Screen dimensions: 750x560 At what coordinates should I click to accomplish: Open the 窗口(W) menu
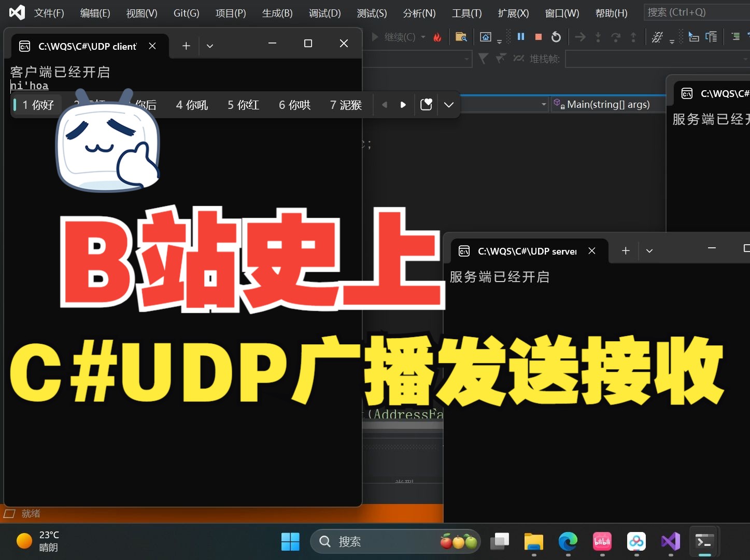pyautogui.click(x=562, y=13)
